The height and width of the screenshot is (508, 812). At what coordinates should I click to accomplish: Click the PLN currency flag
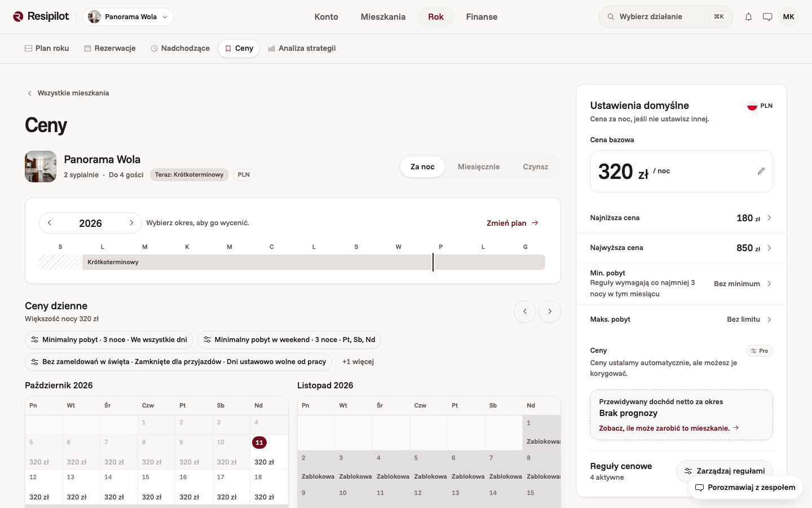752,106
